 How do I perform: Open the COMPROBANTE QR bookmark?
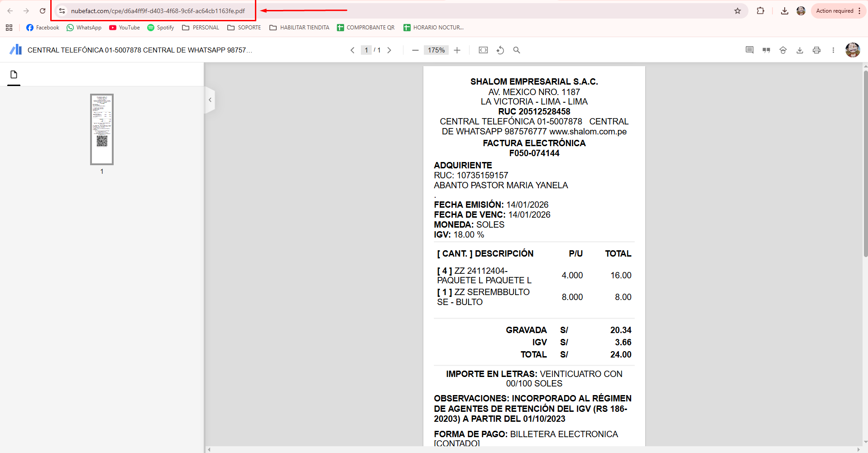tap(366, 28)
